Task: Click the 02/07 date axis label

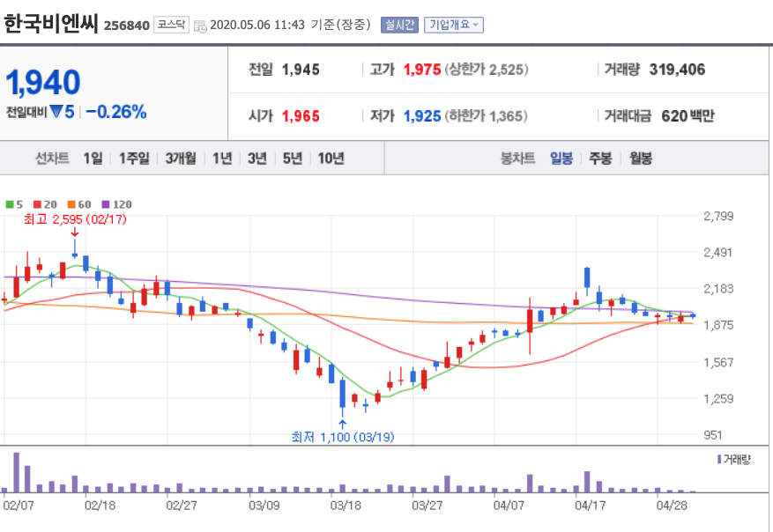Action: pos(19,506)
